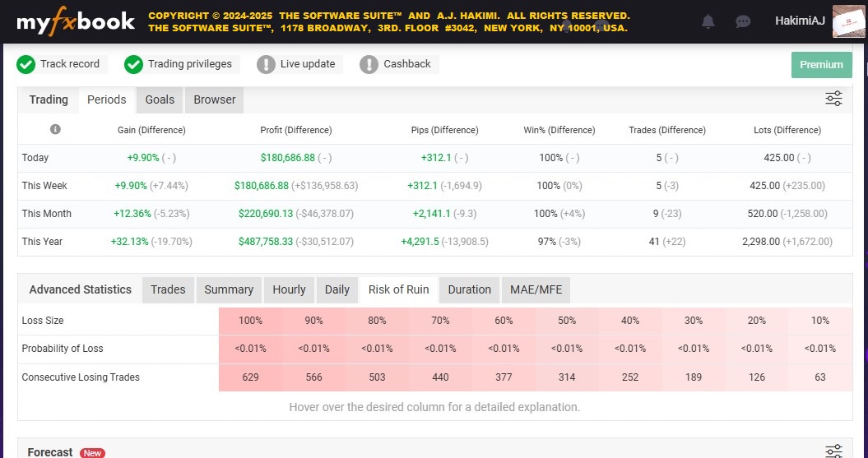
Task: Click the This Month lots value 520.00
Action: point(763,214)
